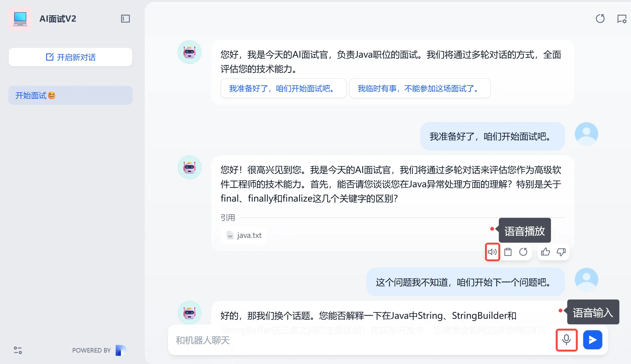Give thumbs down to the response
Screen dimensions: 631x364
561,252
